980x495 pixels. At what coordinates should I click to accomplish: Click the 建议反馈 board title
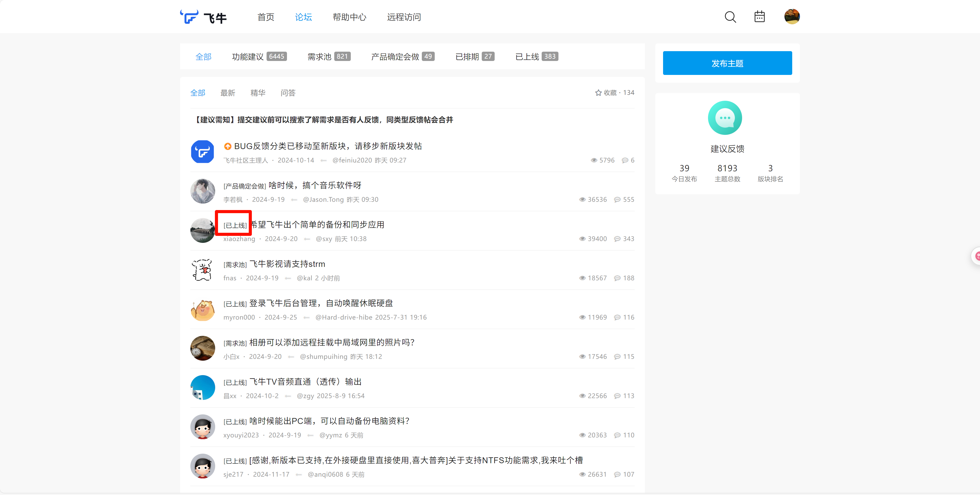click(x=727, y=149)
